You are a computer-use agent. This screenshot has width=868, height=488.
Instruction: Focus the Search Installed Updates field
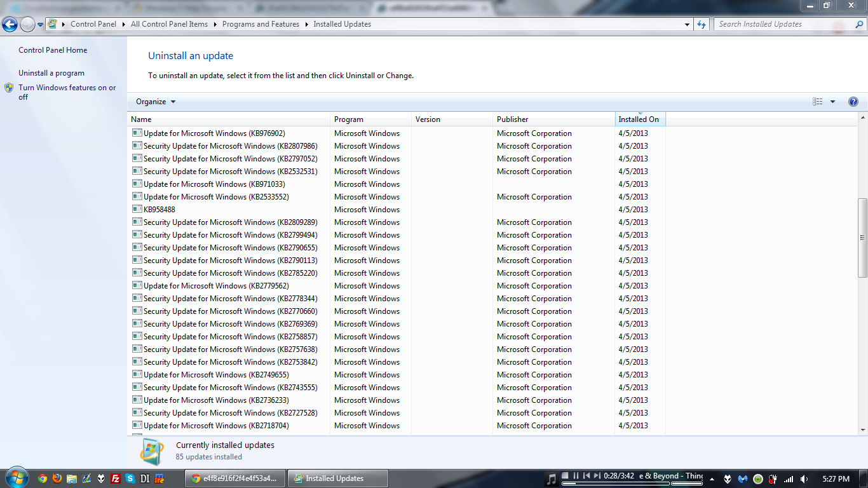pyautogui.click(x=783, y=24)
